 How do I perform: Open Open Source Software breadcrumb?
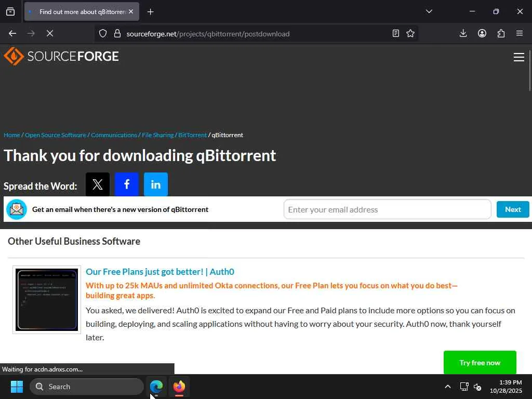56,135
